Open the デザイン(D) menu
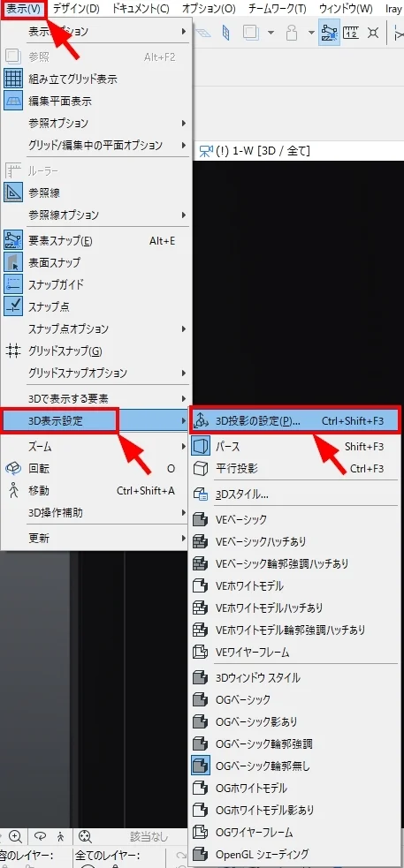Image resolution: width=404 pixels, height=868 pixels. (76, 8)
